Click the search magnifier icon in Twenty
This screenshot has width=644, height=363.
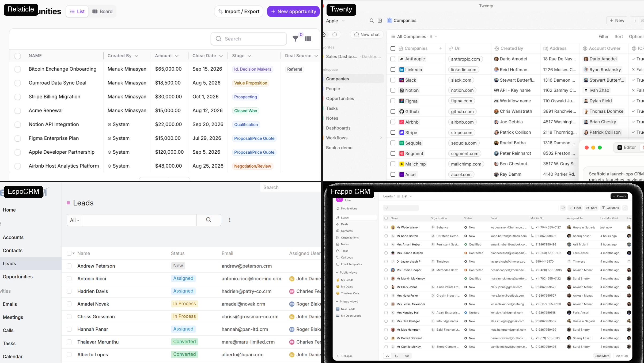pos(372,21)
